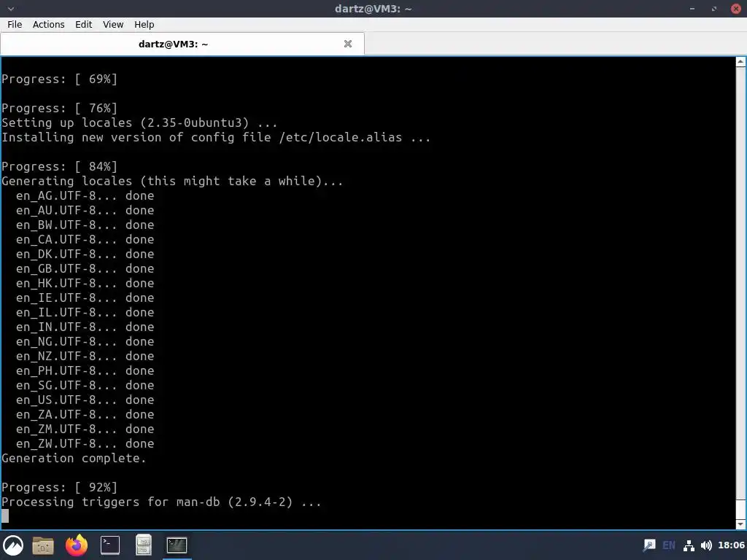Image resolution: width=747 pixels, height=560 pixels.
Task: Click the 'Progress: [ 76%]' line
Action: pos(60,108)
